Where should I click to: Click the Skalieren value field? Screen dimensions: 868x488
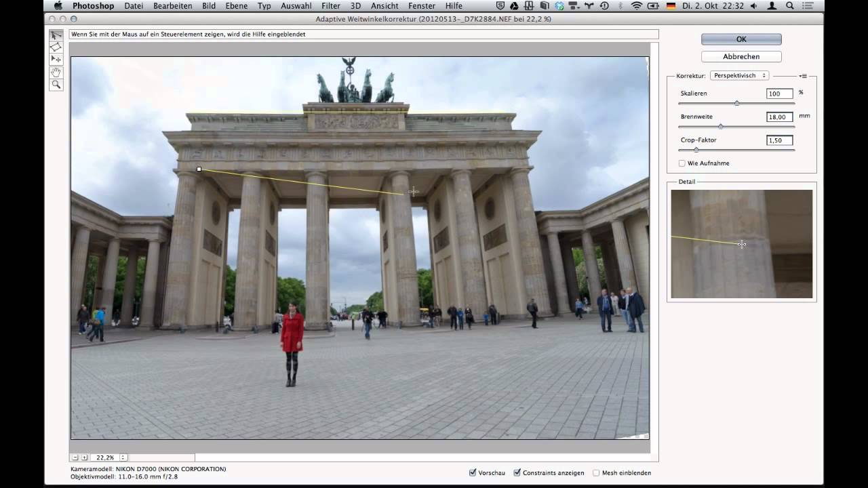point(780,94)
